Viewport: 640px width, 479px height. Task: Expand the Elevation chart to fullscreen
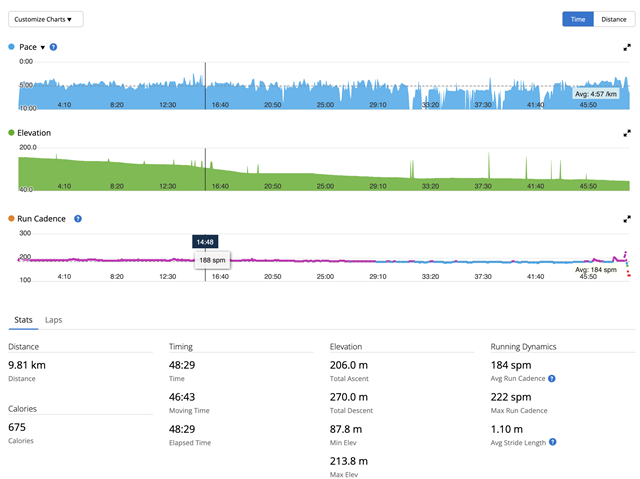(627, 133)
